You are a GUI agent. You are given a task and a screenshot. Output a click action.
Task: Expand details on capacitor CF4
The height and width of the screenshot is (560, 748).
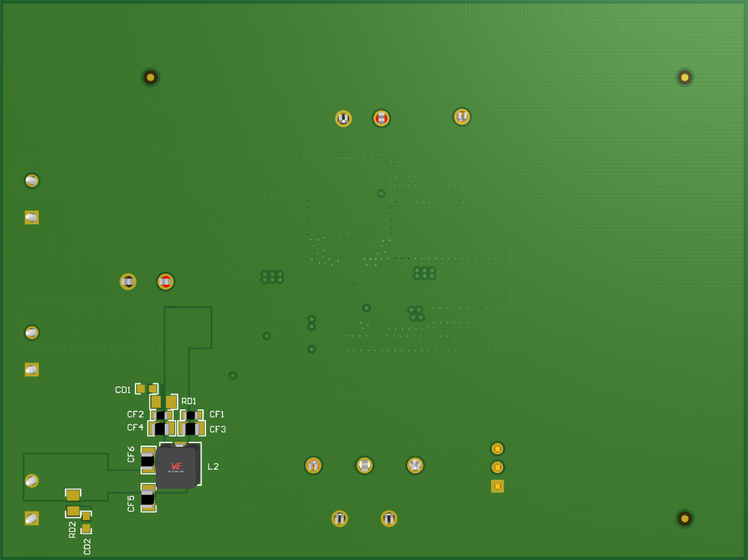click(162, 428)
